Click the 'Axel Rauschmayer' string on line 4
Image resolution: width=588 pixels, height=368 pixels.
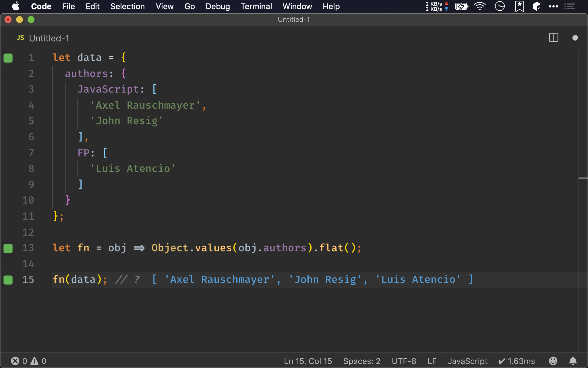click(145, 105)
